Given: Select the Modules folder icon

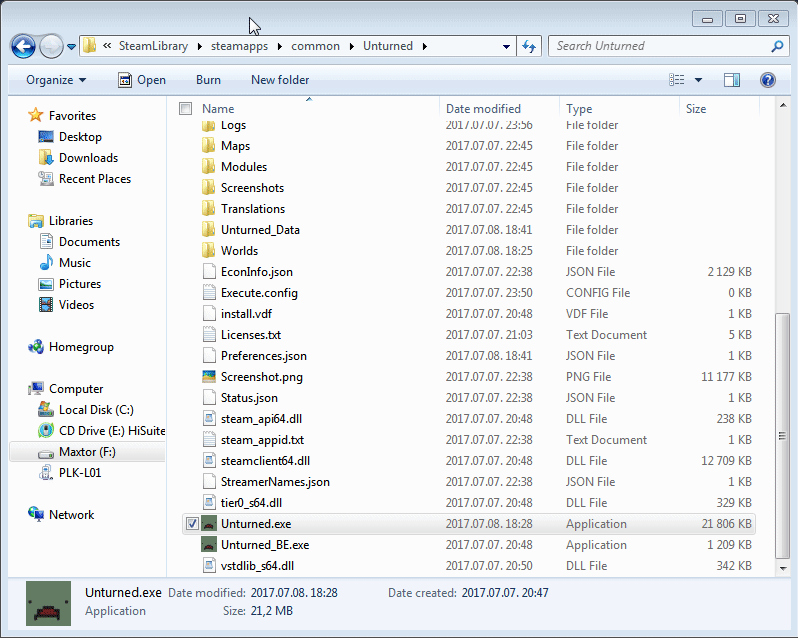Looking at the screenshot, I should pos(208,167).
